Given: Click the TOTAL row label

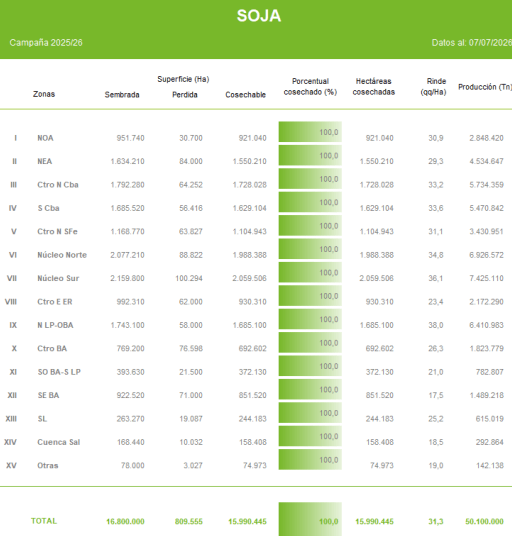Looking at the screenshot, I should pyautogui.click(x=44, y=521).
